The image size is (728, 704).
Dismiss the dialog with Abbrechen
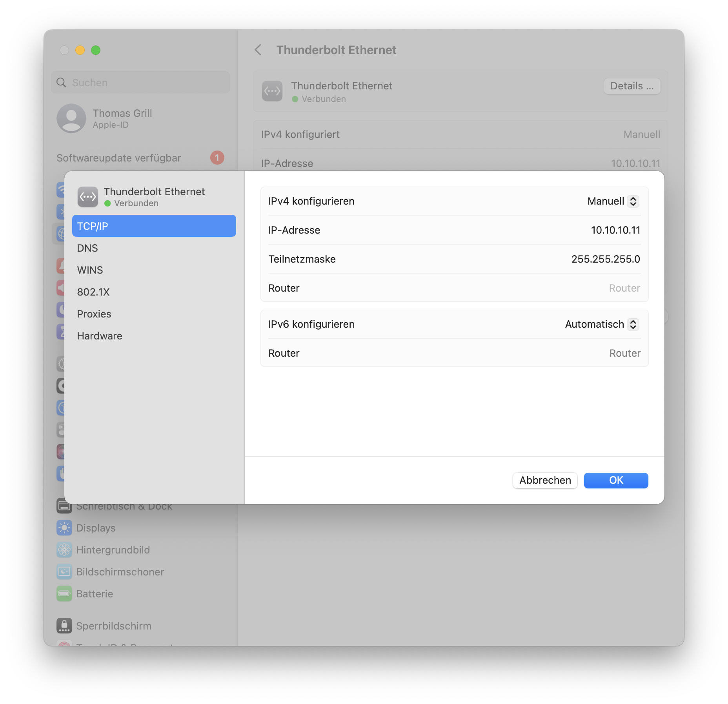point(545,480)
